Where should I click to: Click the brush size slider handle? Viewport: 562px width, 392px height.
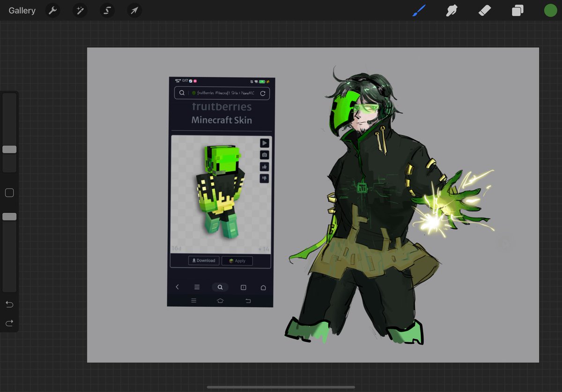pyautogui.click(x=9, y=149)
